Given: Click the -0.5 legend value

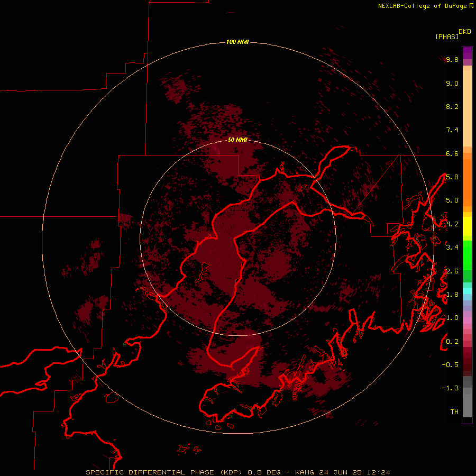Looking at the screenshot, I should pyautogui.click(x=450, y=365).
